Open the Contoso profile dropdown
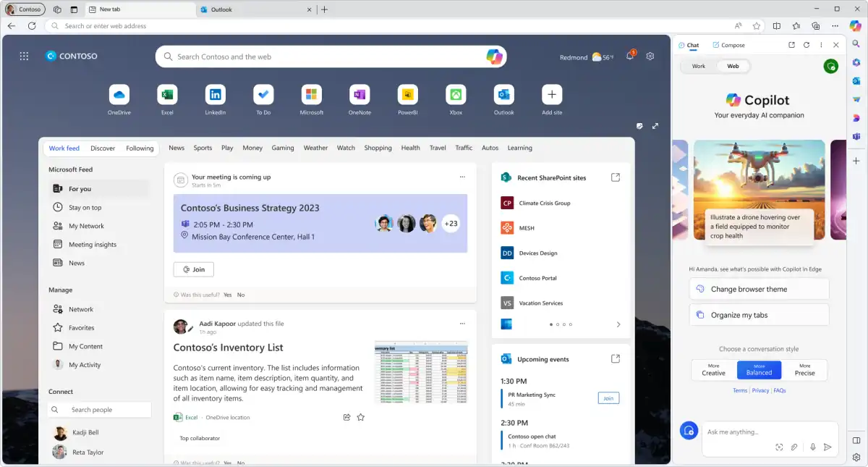 tap(25, 9)
